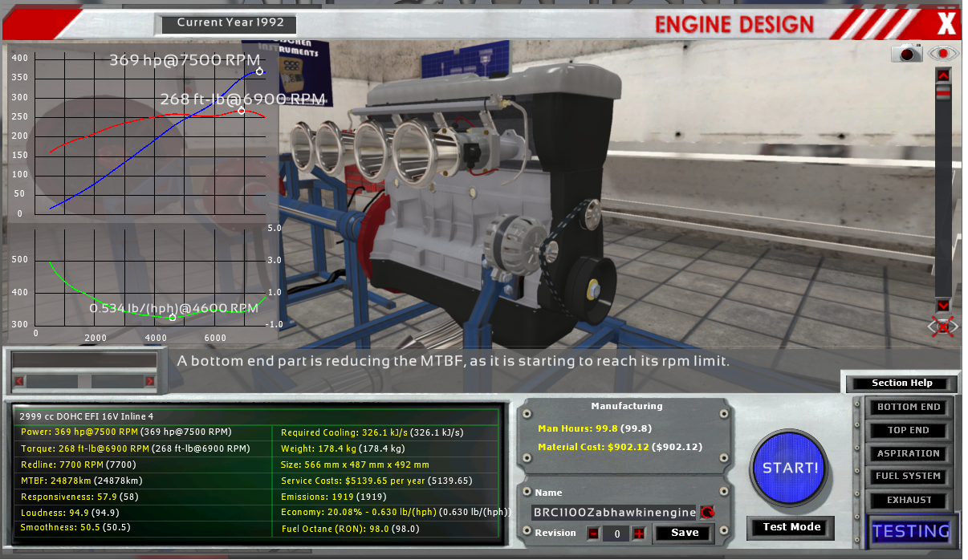Increase revision with the plus button
Screen dimensions: 968x560
click(639, 534)
